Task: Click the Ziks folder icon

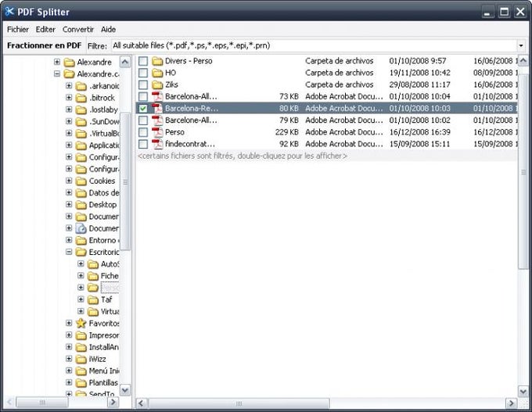Action: coord(157,84)
